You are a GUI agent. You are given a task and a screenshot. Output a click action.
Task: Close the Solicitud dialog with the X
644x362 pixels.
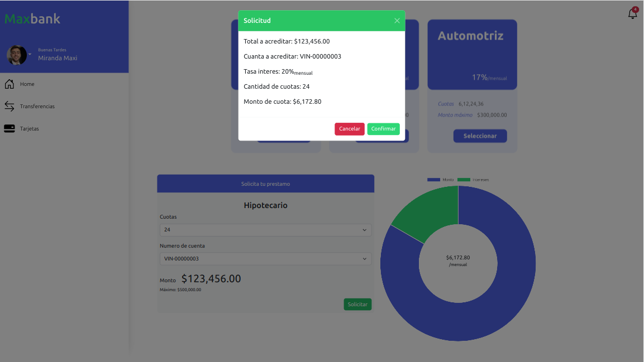[x=397, y=20]
